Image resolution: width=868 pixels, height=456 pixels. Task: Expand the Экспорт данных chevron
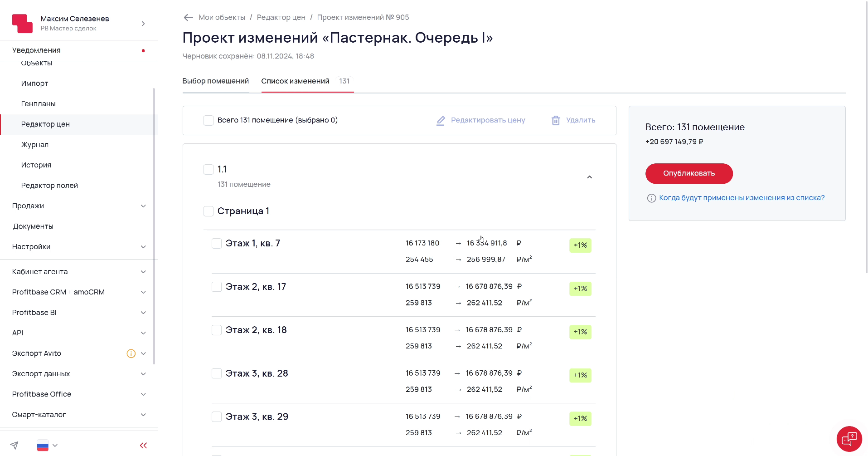pos(143,374)
